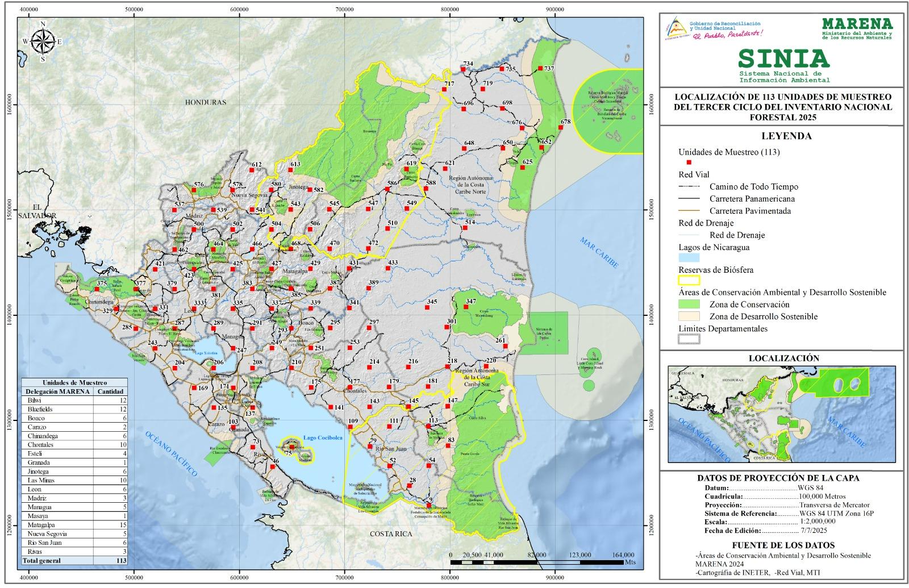
Task: Click the Camino de Todo Tiempo line symbol
Action: tap(689, 187)
